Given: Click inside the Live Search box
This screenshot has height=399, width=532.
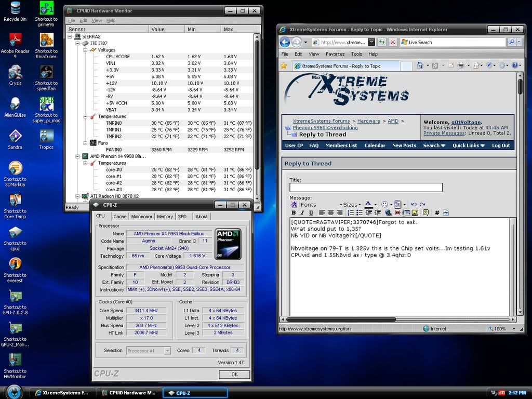Looking at the screenshot, I should tap(453, 42).
